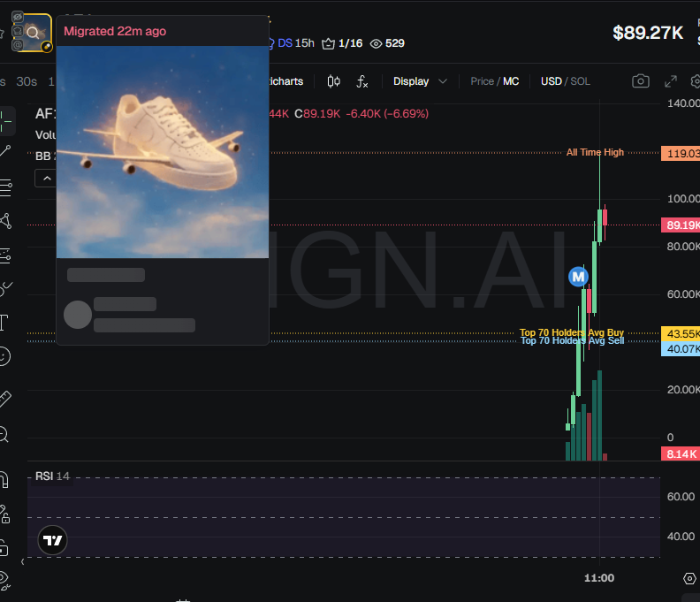Open the candlestick chart type selector
Viewport: 700px width, 602px height.
pyautogui.click(x=333, y=81)
